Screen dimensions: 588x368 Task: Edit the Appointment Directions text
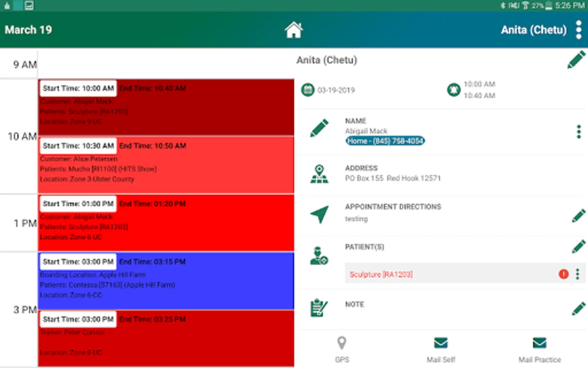point(579,215)
